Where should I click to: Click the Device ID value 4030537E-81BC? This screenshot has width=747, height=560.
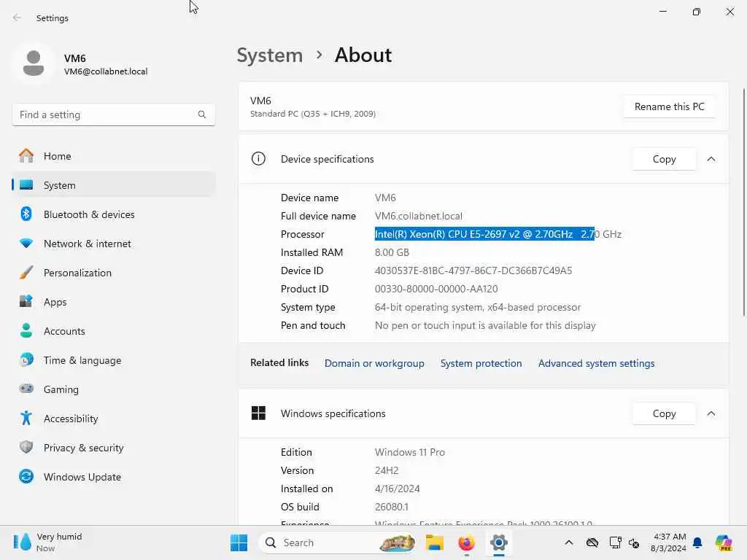pos(473,271)
